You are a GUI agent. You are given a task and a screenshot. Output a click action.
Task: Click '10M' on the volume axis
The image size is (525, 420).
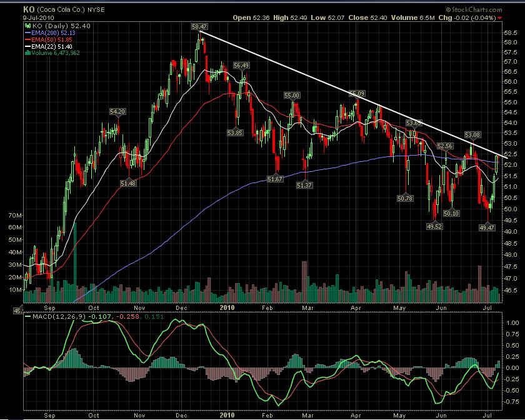(x=15, y=290)
